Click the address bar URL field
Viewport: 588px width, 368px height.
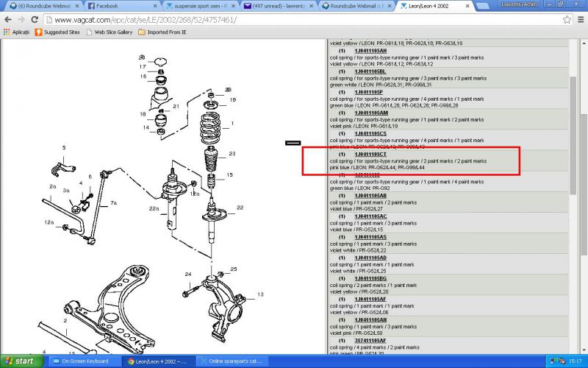point(294,20)
